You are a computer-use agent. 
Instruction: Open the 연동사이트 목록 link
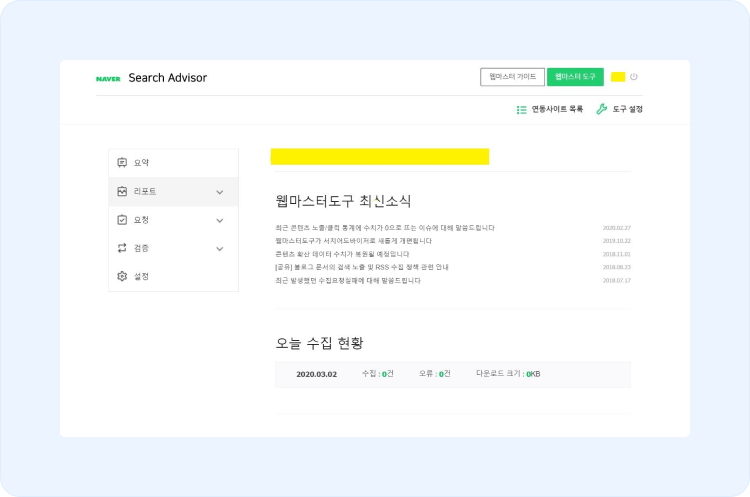click(x=557, y=109)
